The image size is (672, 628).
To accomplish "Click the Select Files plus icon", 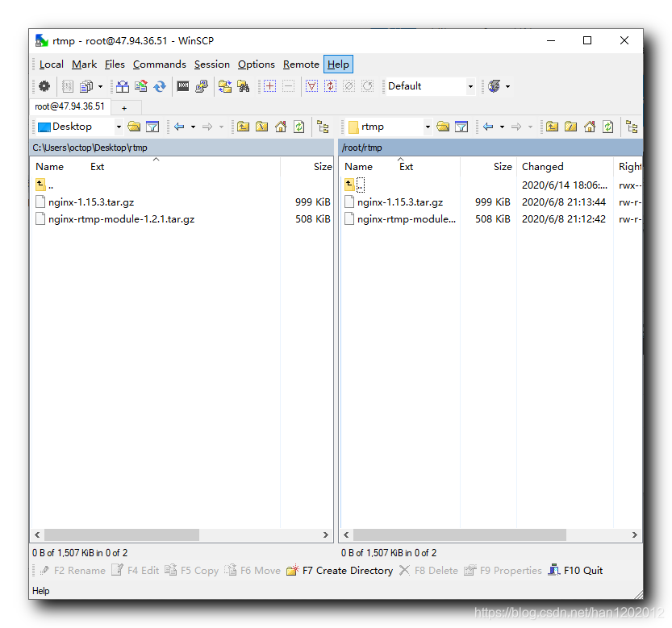I will click(x=269, y=86).
